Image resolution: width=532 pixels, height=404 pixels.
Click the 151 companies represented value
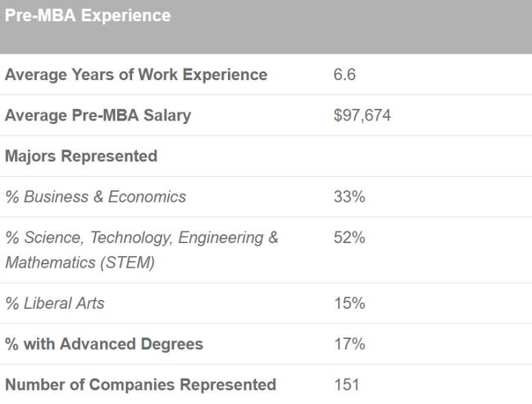coord(346,385)
